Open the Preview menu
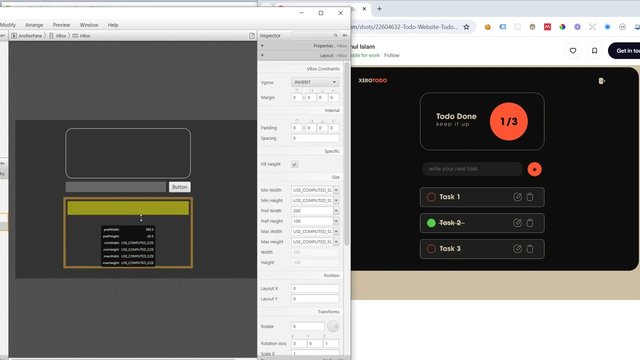640x360 pixels. pos(61,25)
